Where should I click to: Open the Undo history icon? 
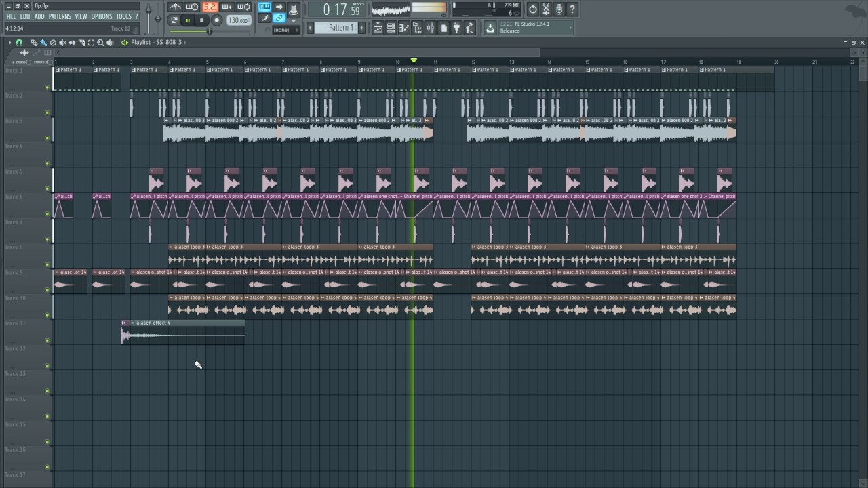point(533,9)
